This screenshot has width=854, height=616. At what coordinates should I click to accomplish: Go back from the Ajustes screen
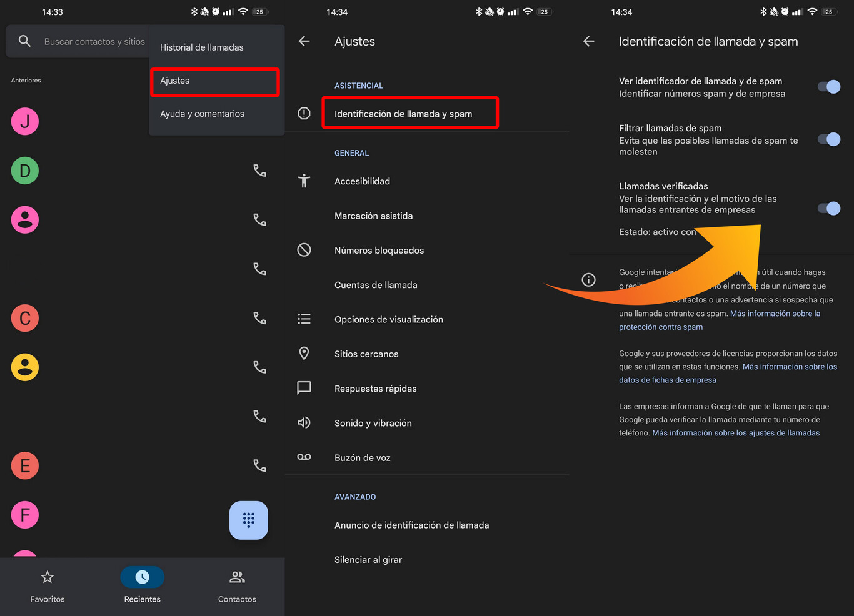(304, 41)
